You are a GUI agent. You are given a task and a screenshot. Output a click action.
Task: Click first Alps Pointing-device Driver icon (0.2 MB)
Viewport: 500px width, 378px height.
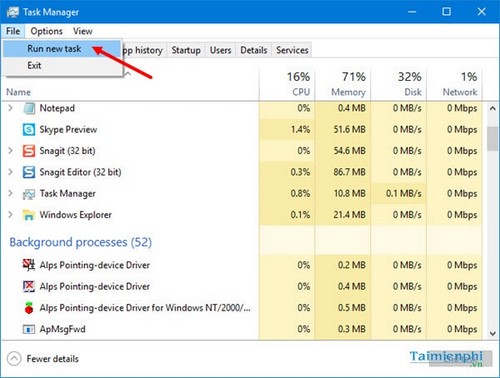29,265
